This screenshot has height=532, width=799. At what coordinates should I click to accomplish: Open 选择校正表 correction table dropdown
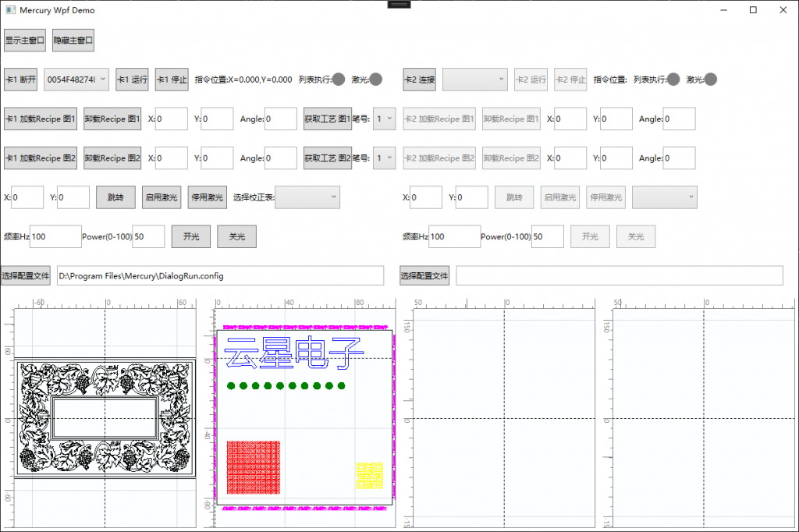[x=307, y=197]
